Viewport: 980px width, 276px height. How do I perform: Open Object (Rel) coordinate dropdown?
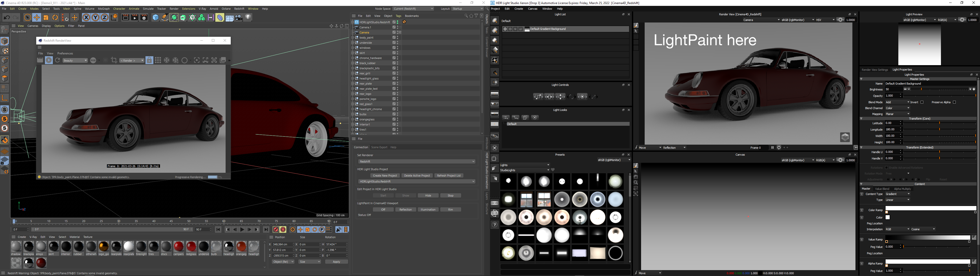click(x=284, y=262)
